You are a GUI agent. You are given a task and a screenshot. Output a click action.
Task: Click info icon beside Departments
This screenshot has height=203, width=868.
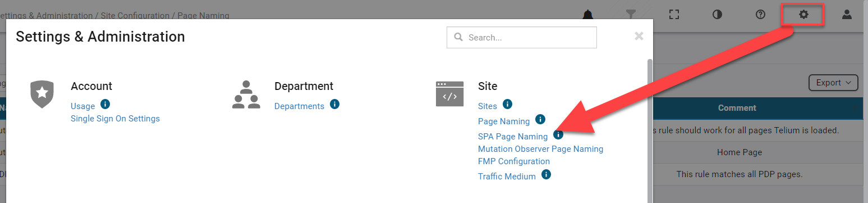tap(334, 104)
